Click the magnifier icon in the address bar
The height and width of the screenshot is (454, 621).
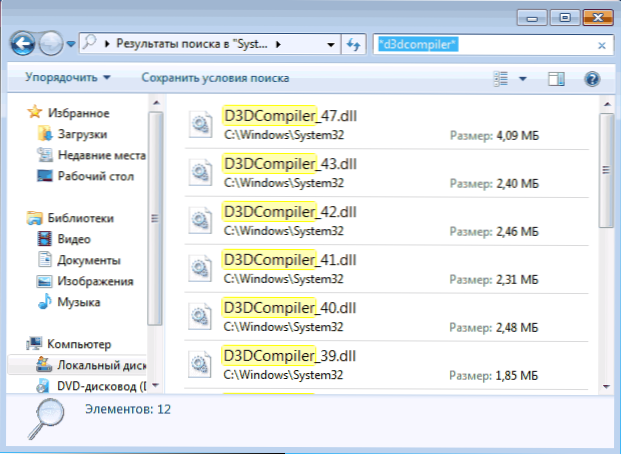[90, 42]
